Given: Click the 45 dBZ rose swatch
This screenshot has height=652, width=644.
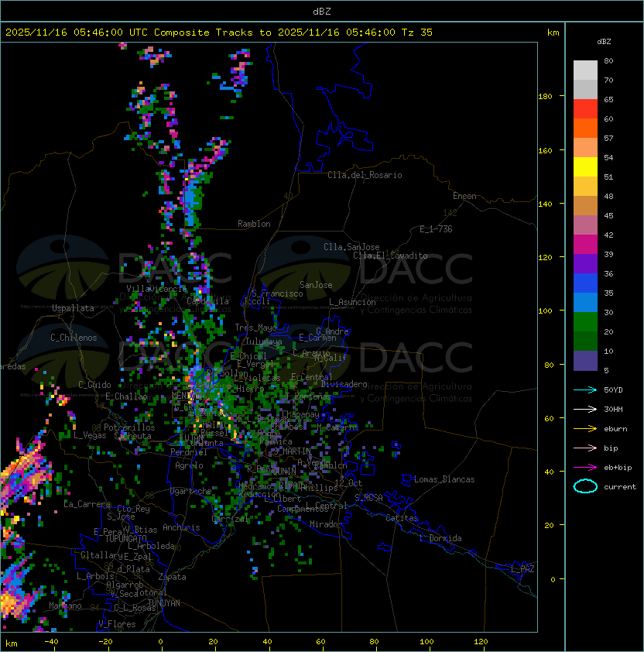Looking at the screenshot, I should click(x=585, y=225).
